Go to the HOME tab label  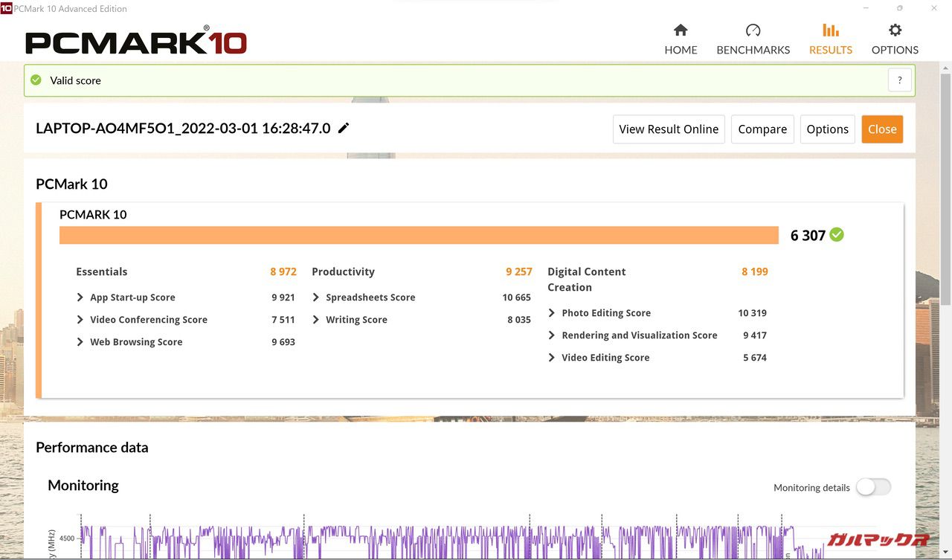(681, 50)
